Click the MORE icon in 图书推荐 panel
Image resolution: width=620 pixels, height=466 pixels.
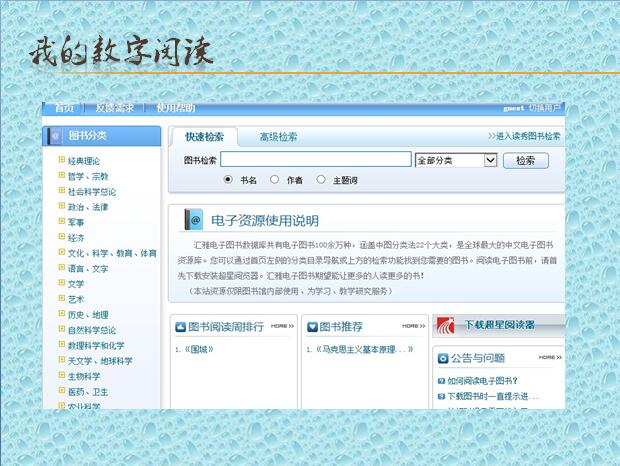(x=413, y=326)
